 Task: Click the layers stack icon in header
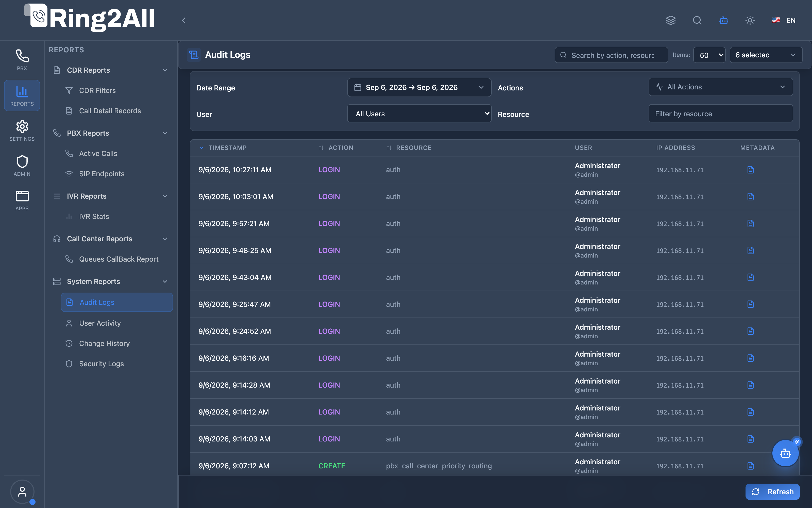pyautogui.click(x=671, y=21)
